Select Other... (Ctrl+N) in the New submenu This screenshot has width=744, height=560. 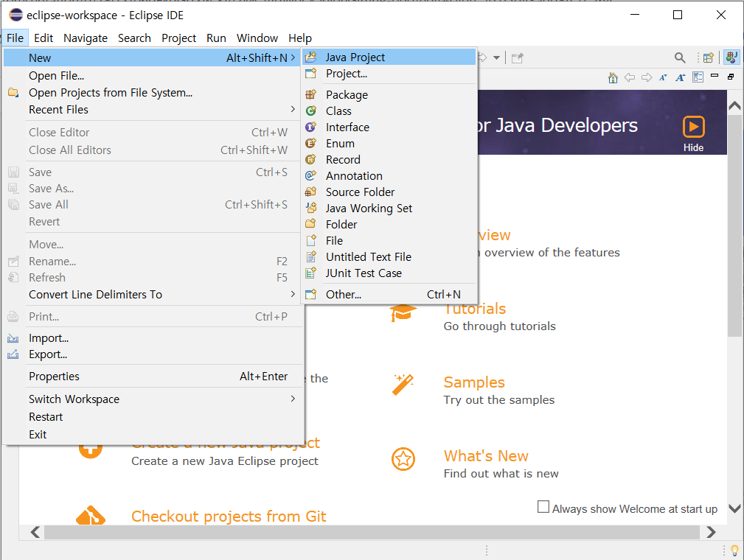click(x=389, y=295)
